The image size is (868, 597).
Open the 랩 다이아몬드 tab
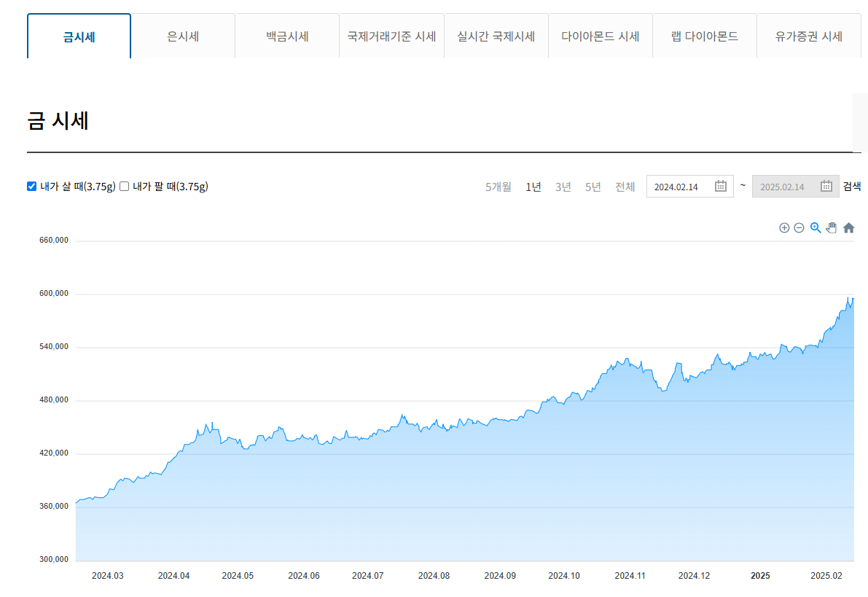tap(705, 36)
